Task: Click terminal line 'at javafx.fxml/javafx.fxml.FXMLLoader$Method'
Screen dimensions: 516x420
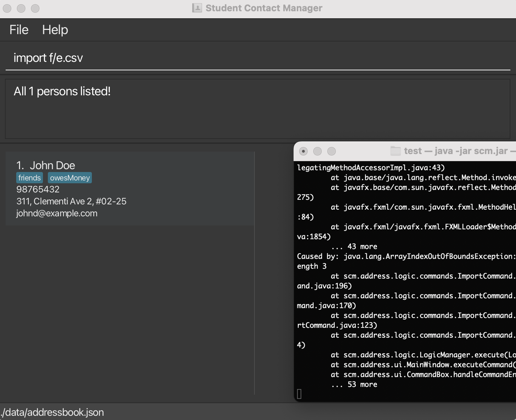Action: [x=423, y=227]
